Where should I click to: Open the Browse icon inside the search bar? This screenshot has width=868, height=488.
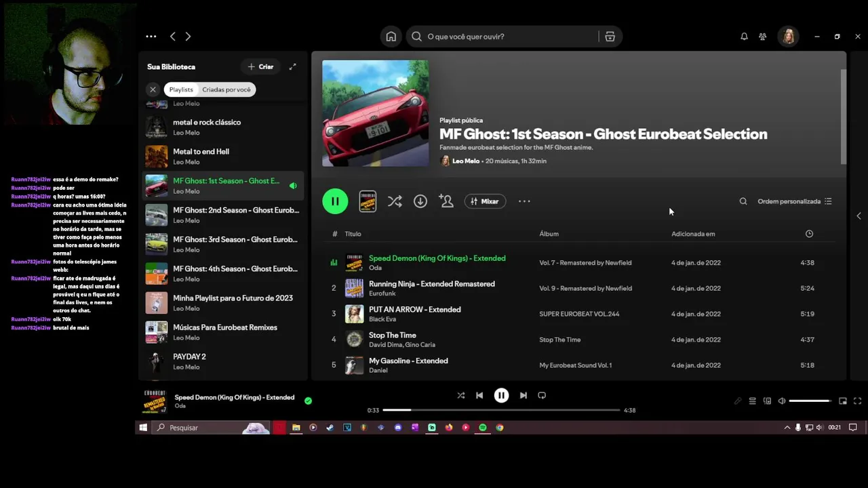tap(610, 37)
